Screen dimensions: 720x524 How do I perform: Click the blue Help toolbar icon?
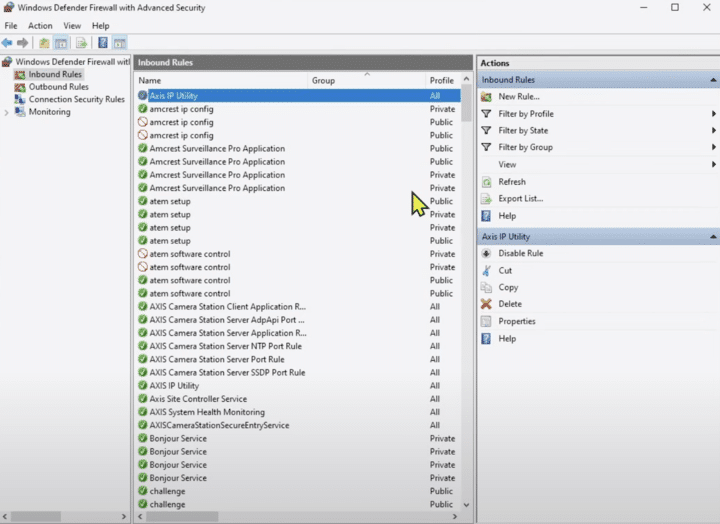click(102, 43)
